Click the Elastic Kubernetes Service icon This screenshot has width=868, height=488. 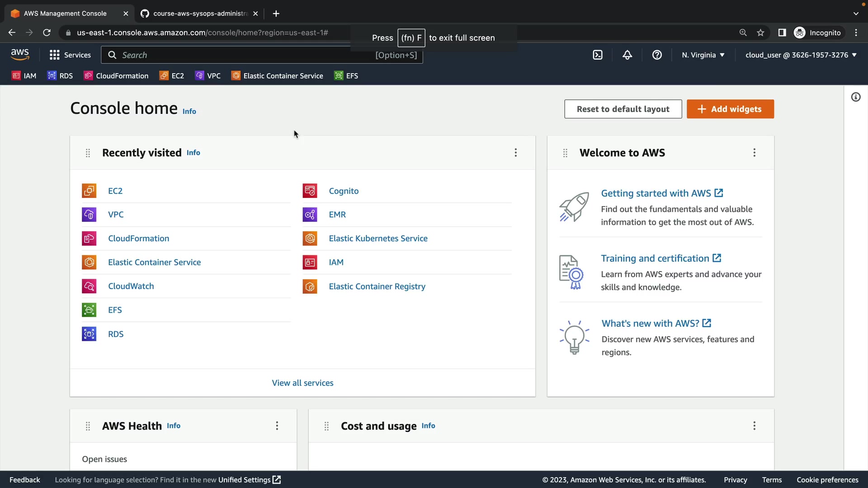310,239
